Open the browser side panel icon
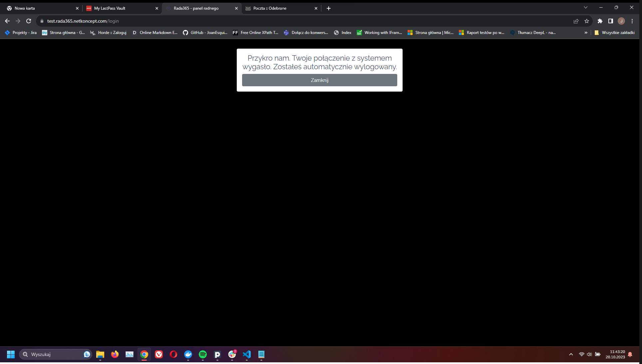The image size is (642, 364). (x=611, y=21)
